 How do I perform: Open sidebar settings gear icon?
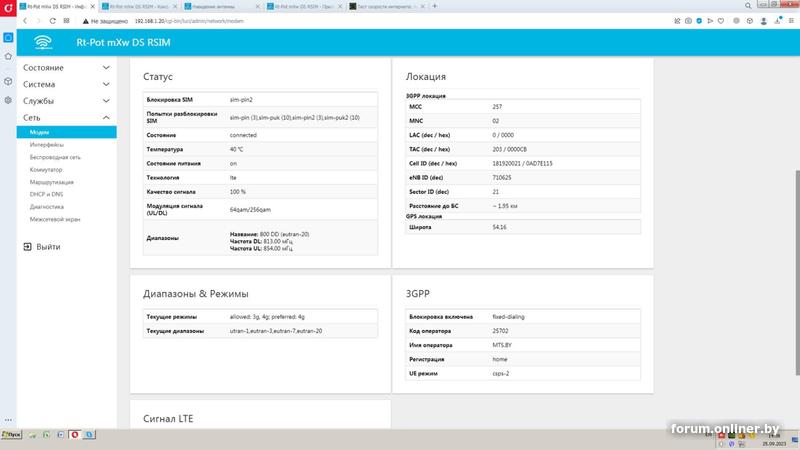tap(8, 101)
